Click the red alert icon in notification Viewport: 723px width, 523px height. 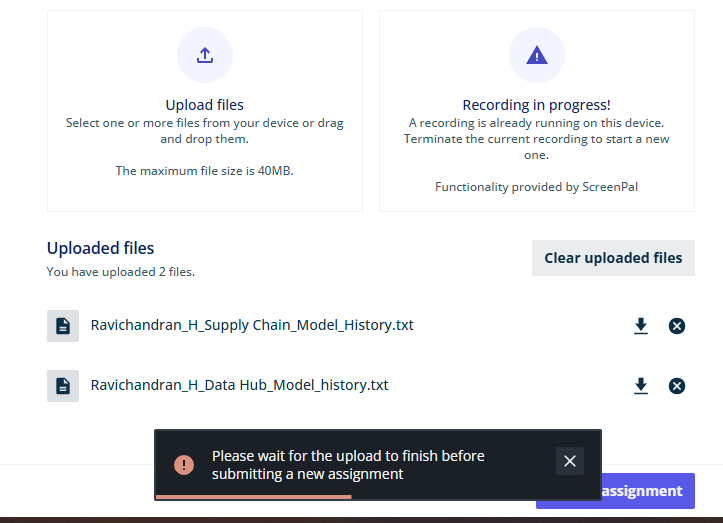pyautogui.click(x=184, y=465)
